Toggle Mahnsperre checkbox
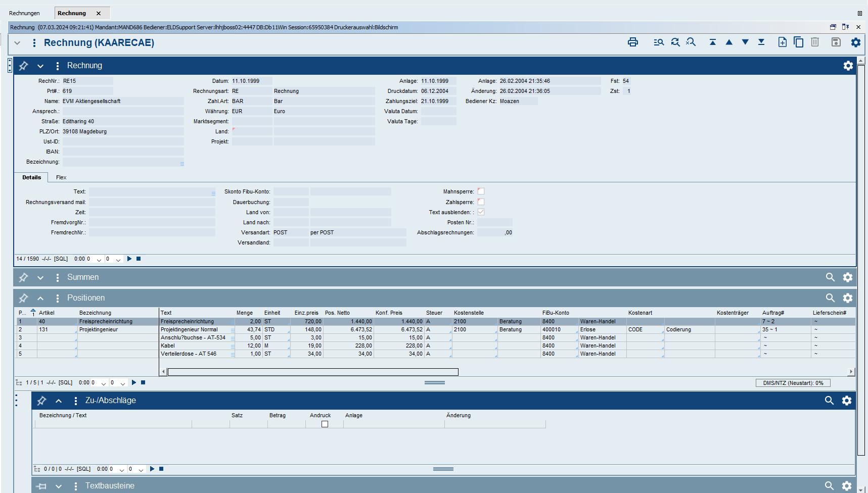 point(481,191)
